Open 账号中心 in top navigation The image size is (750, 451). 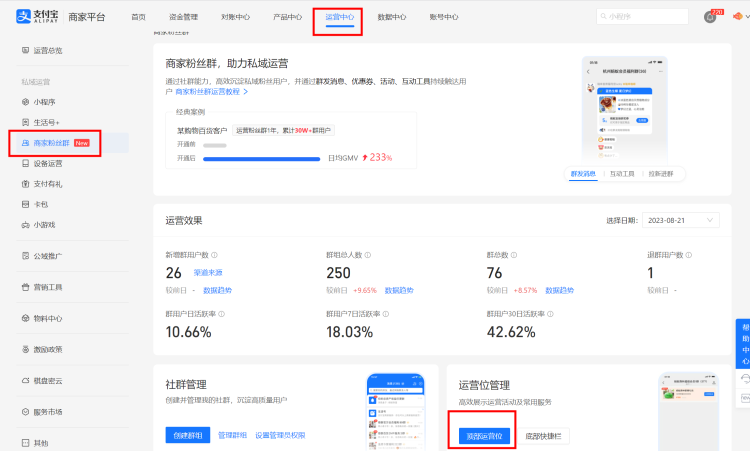click(x=444, y=17)
